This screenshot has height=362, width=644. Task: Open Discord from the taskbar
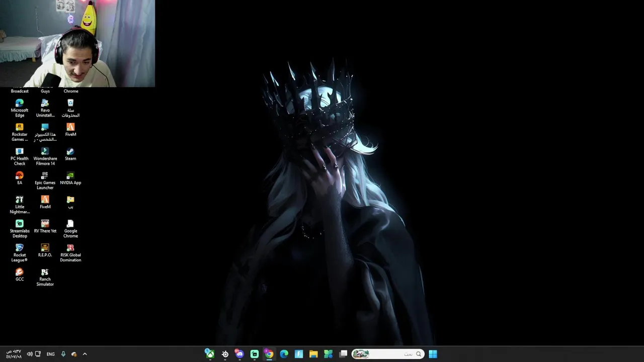pos(239,354)
